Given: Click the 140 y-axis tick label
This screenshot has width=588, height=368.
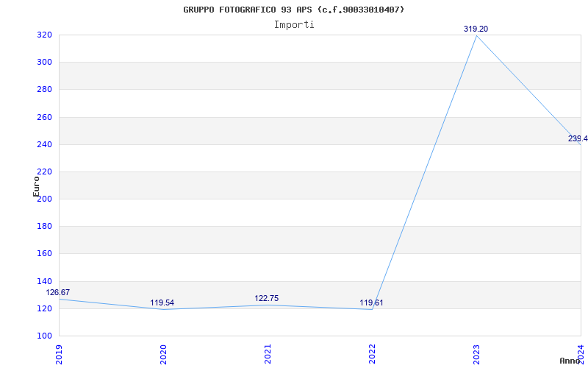Looking at the screenshot, I should point(44,281).
